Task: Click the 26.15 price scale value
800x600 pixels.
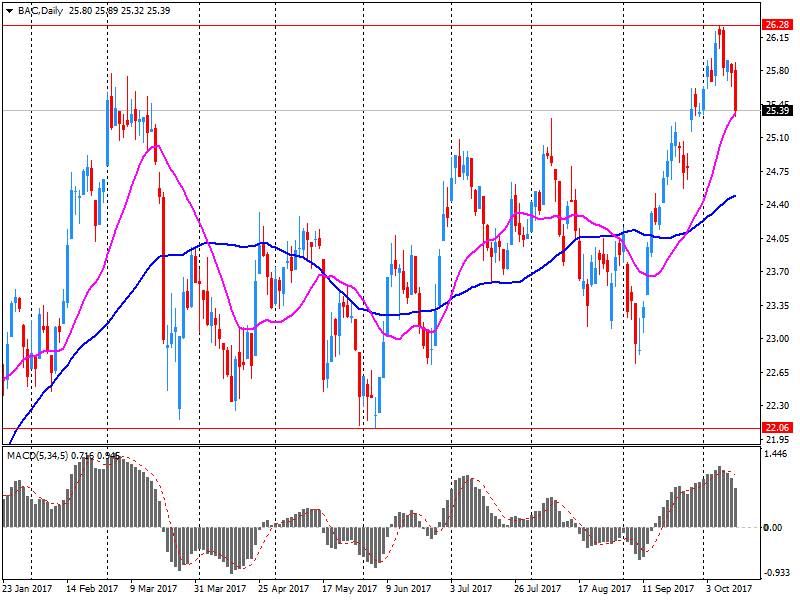Action: pyautogui.click(x=778, y=38)
